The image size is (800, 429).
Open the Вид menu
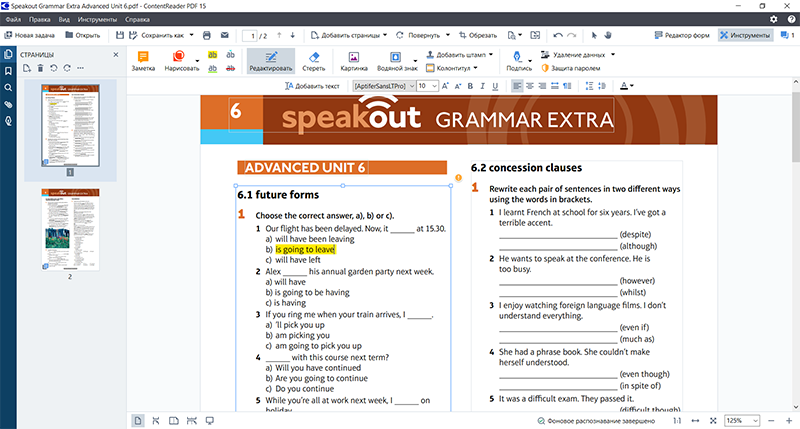[64, 19]
